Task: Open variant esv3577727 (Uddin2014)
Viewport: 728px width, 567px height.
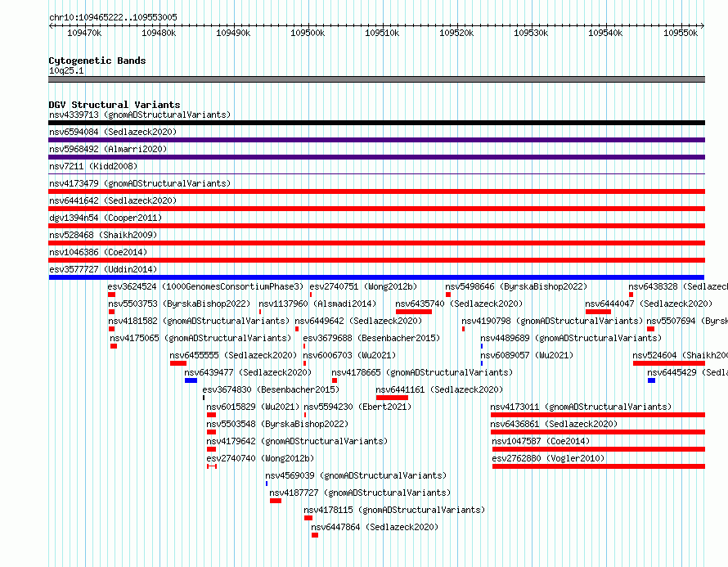Action: pos(103,269)
